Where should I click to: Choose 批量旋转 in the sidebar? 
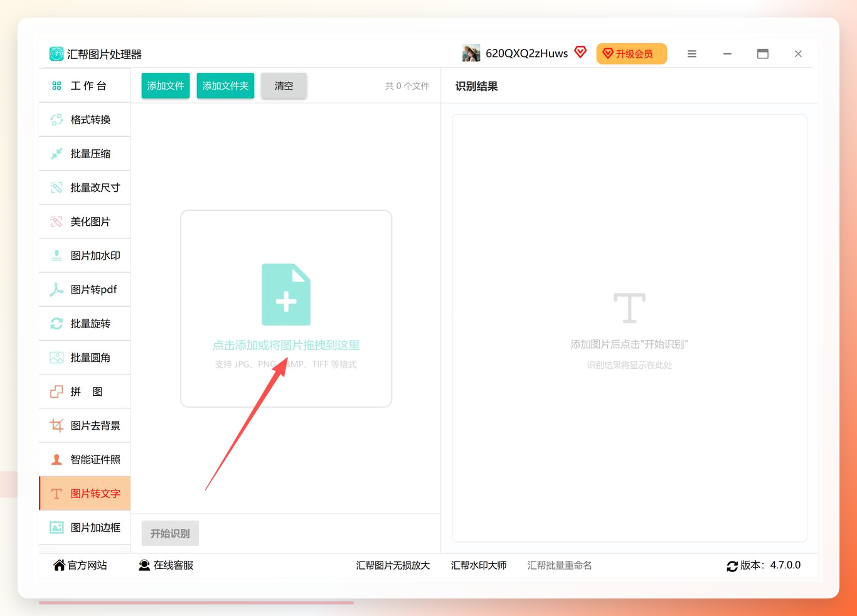tap(85, 324)
